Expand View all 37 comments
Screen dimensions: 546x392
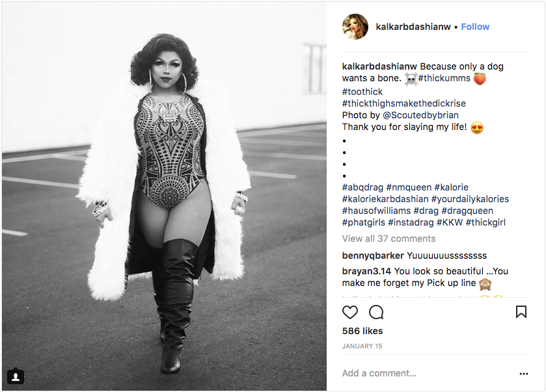[389, 239]
